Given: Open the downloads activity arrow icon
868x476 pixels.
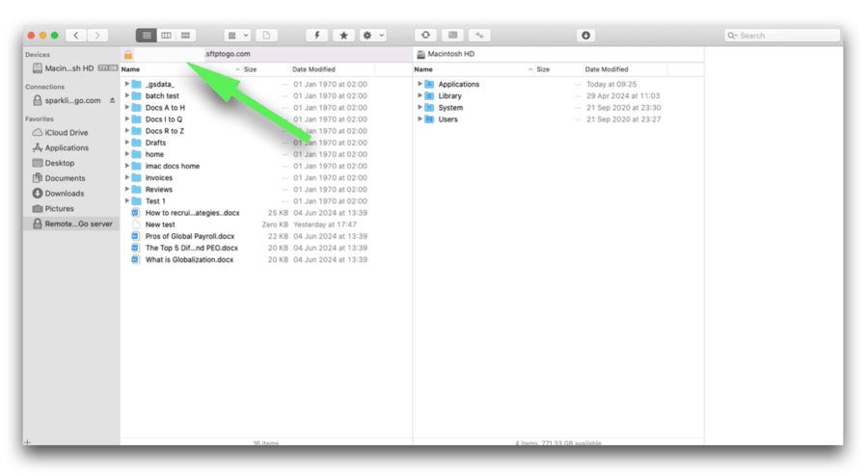Looking at the screenshot, I should coord(585,36).
